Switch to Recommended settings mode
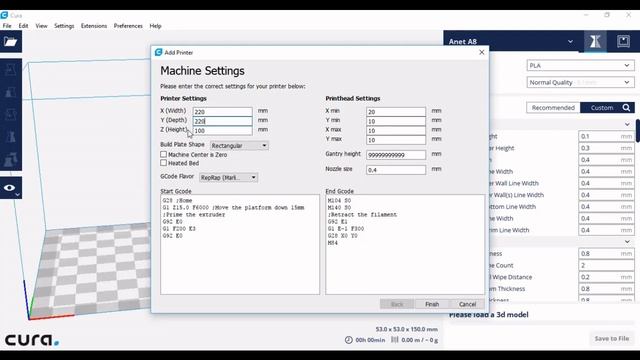This screenshot has height=360, width=640. coord(553,108)
